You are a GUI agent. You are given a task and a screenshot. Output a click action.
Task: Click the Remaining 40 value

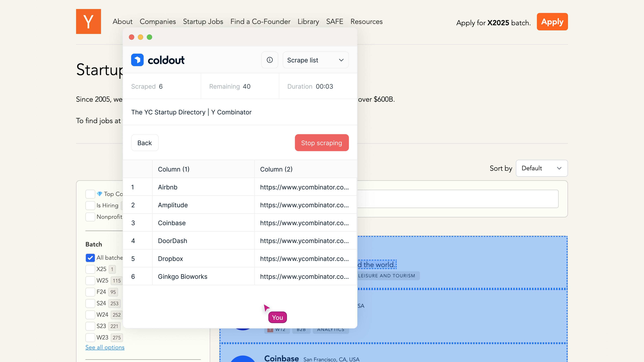pyautogui.click(x=247, y=87)
